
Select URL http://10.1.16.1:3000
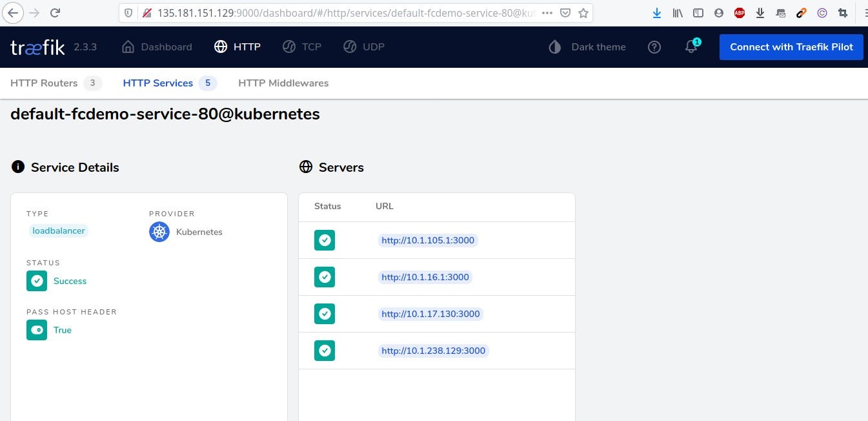tap(425, 277)
